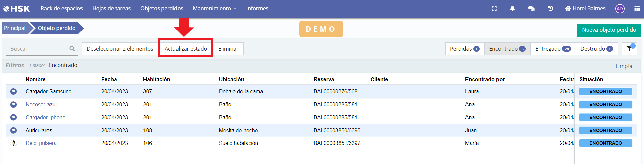The height and width of the screenshot is (164, 644).
Task: Click the history clock icon
Action: [x=550, y=9]
